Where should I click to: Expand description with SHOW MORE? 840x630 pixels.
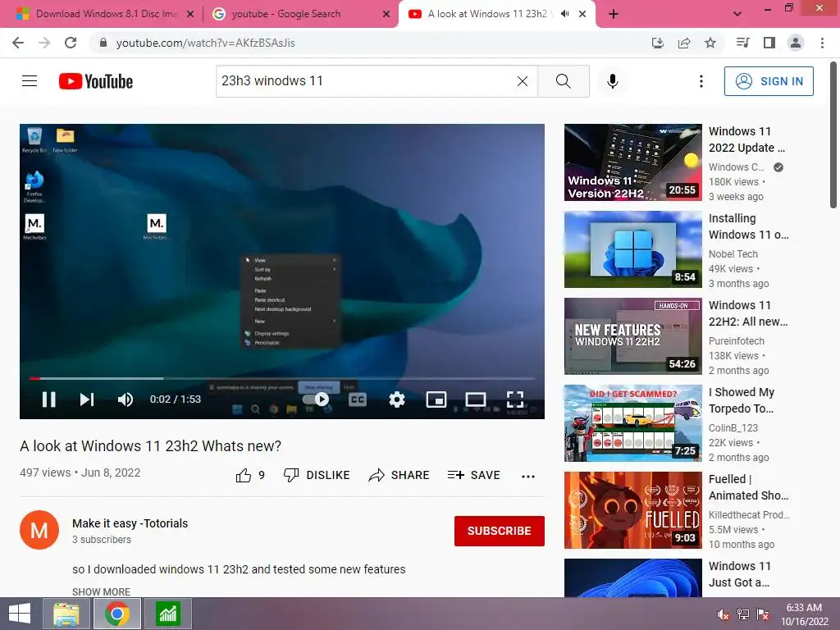coord(101,591)
